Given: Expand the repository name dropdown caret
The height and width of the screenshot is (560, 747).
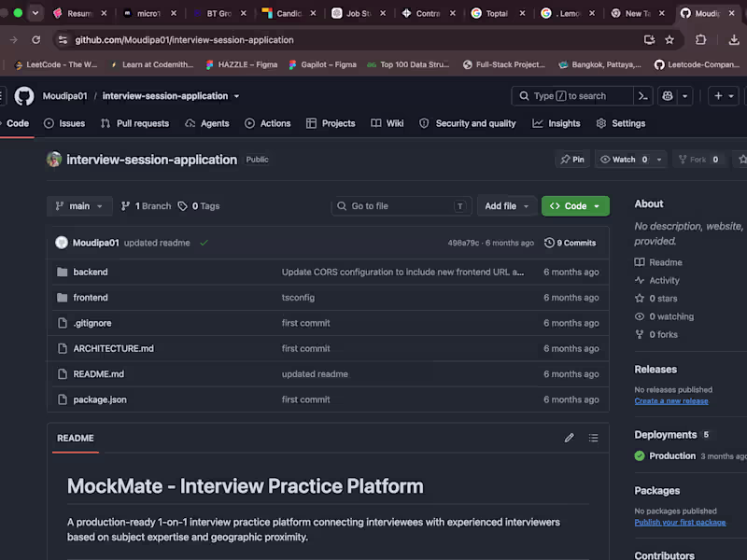Looking at the screenshot, I should pyautogui.click(x=237, y=96).
